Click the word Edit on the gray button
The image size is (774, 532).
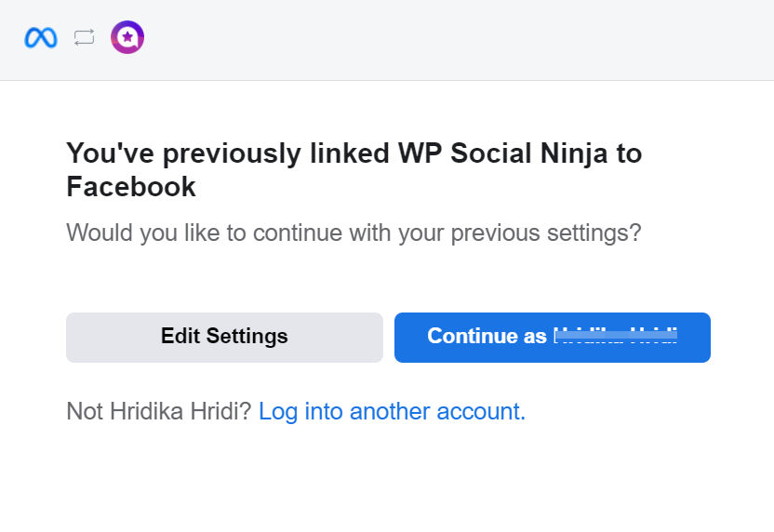180,337
